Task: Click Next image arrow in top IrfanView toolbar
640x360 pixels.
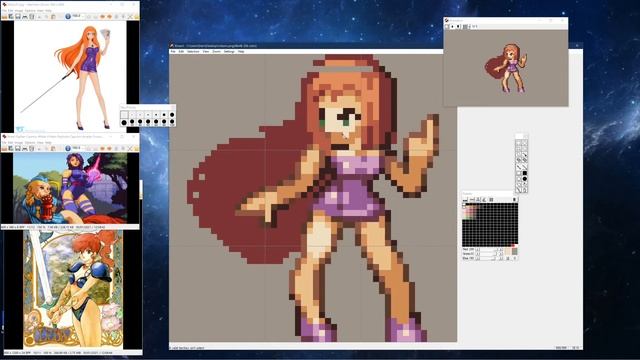Action: tap(109, 16)
